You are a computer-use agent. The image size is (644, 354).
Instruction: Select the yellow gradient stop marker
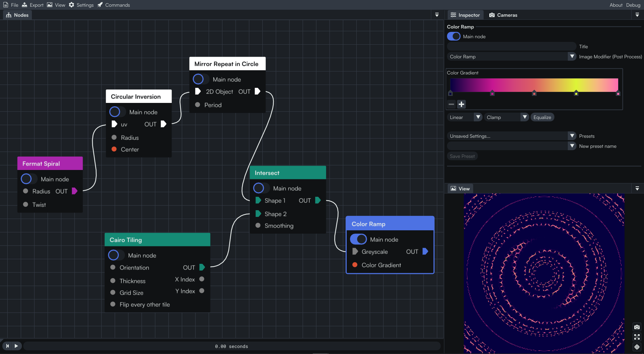(x=576, y=93)
